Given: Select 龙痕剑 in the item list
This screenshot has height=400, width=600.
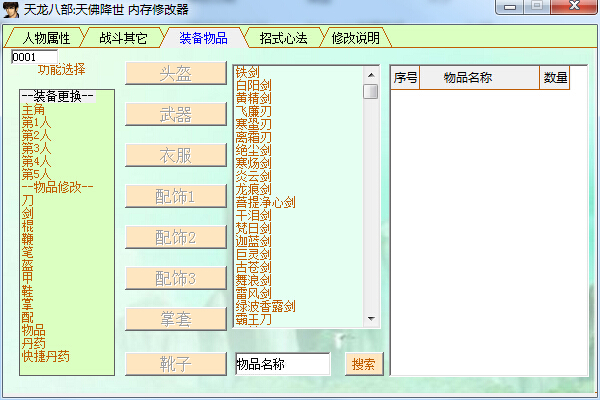Looking at the screenshot, I should (x=254, y=189).
